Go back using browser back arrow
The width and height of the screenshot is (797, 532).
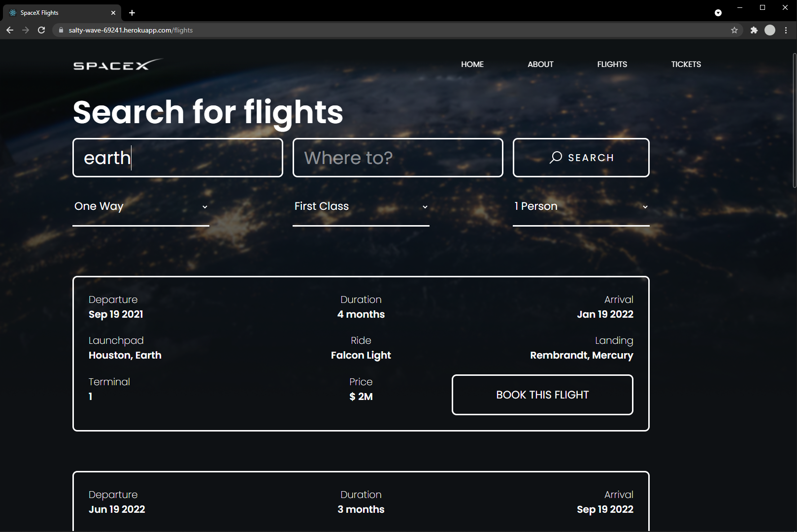pos(10,30)
